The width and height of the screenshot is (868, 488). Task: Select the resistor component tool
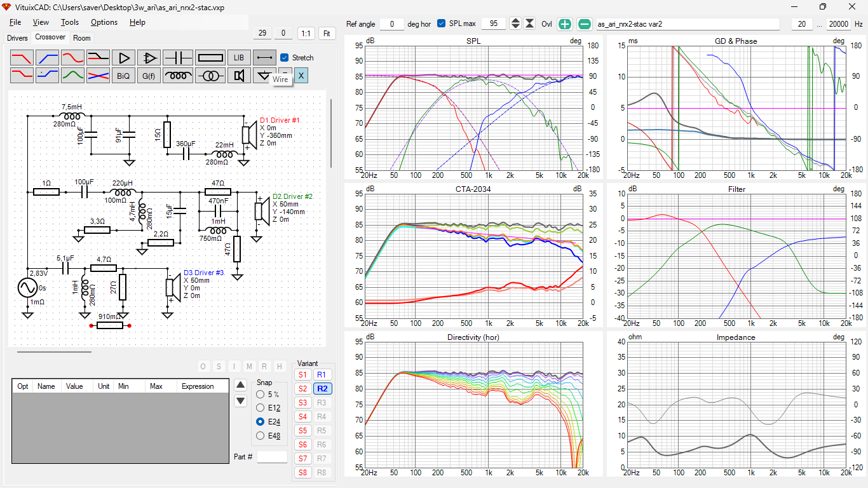[210, 57]
